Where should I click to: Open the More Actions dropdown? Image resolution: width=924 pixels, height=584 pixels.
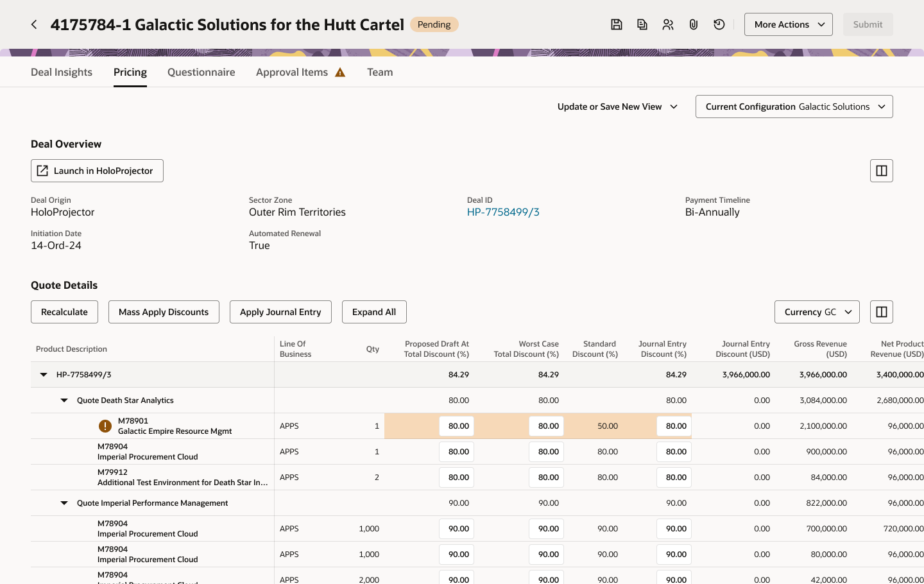coord(789,24)
